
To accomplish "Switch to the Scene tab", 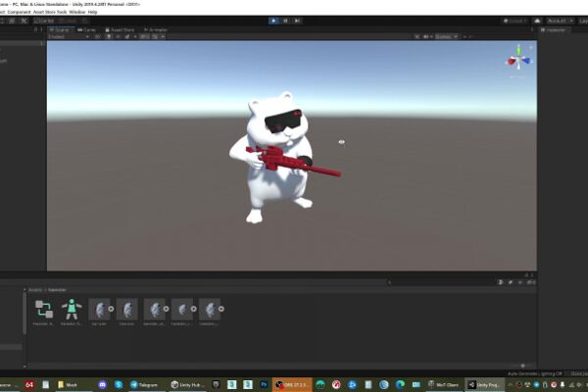I will [x=60, y=29].
